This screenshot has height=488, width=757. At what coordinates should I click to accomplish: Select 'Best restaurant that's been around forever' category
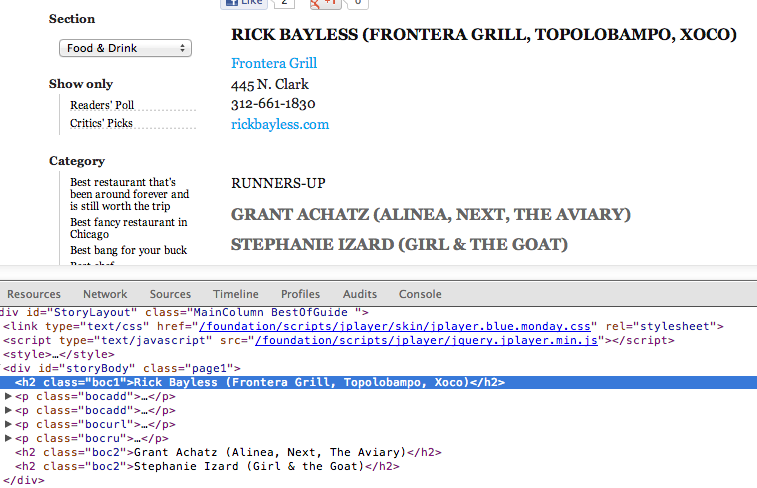point(129,194)
